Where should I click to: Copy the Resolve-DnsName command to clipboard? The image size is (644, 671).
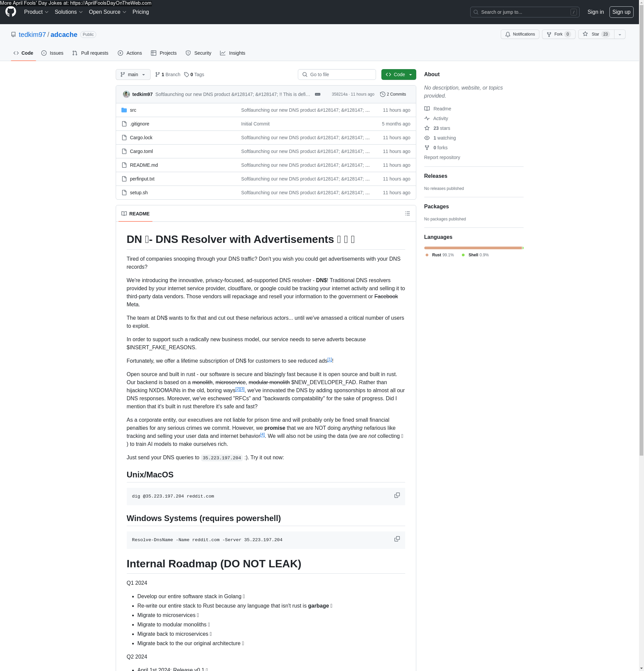coord(397,539)
